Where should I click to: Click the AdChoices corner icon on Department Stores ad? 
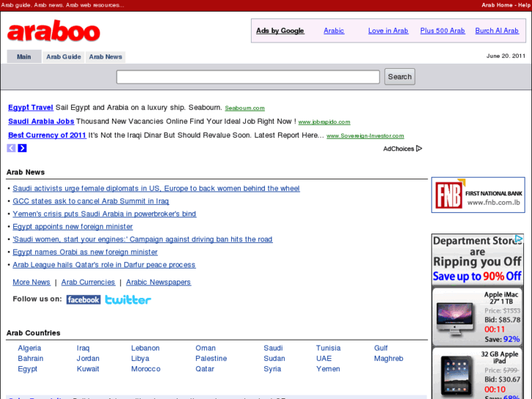point(518,239)
